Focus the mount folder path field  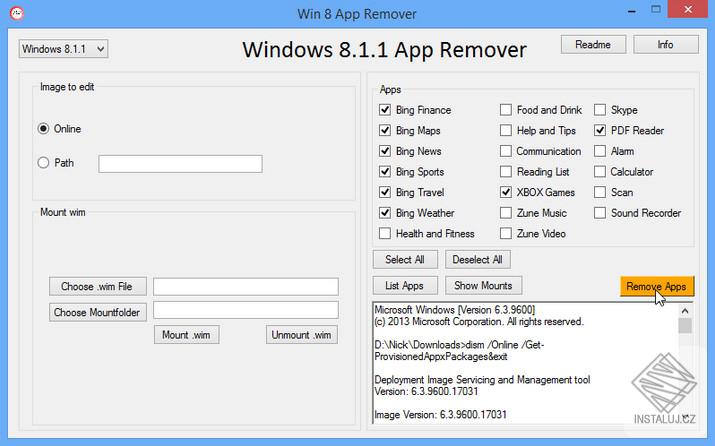(x=246, y=310)
